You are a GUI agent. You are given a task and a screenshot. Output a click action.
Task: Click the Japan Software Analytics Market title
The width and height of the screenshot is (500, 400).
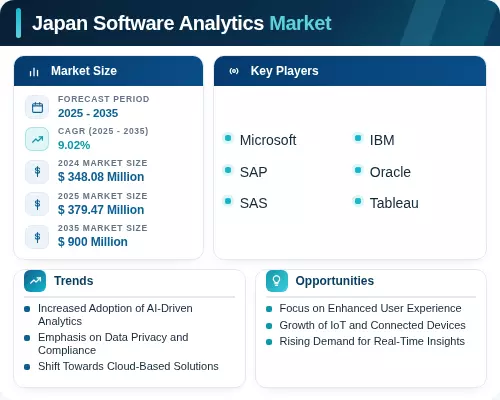[x=182, y=23]
